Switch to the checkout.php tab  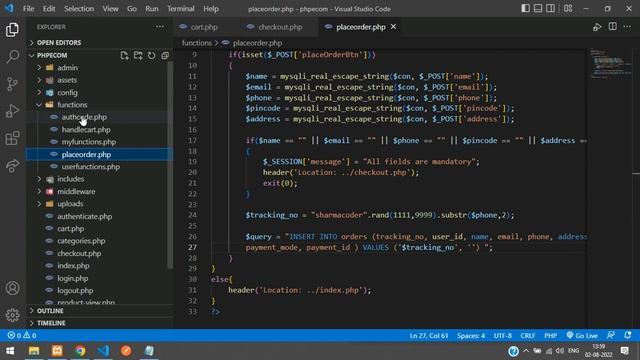click(x=280, y=27)
